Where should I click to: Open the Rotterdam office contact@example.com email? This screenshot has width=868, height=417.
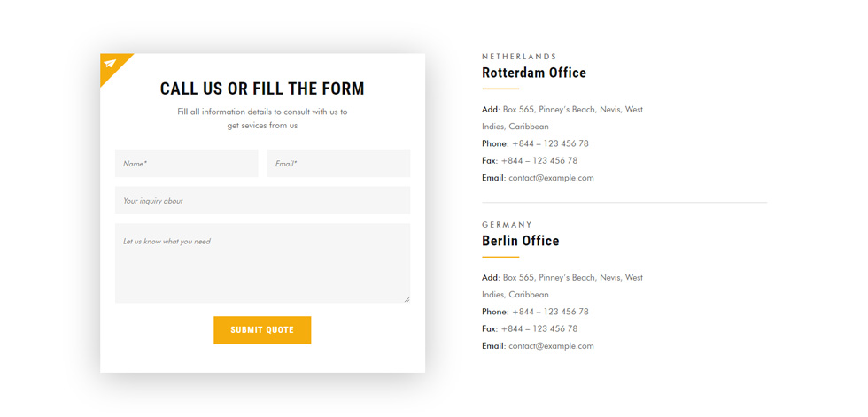click(551, 178)
